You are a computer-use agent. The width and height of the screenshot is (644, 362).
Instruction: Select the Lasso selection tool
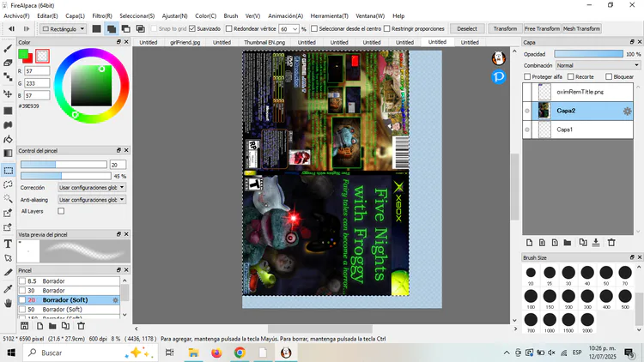(x=8, y=184)
